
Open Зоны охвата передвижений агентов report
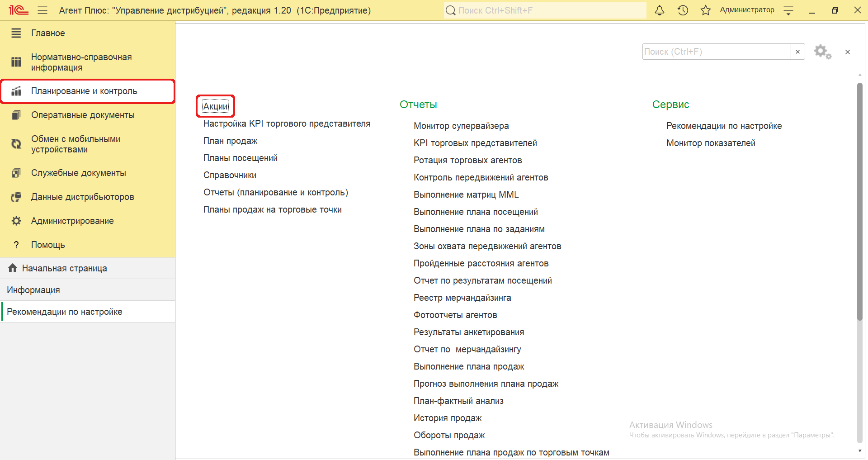pyautogui.click(x=487, y=246)
